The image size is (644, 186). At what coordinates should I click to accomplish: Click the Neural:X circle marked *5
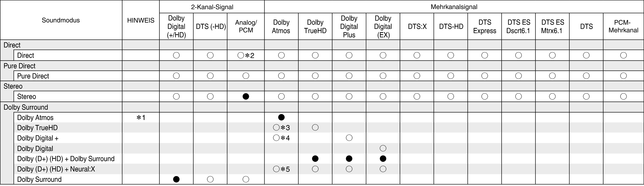[x=276, y=169]
